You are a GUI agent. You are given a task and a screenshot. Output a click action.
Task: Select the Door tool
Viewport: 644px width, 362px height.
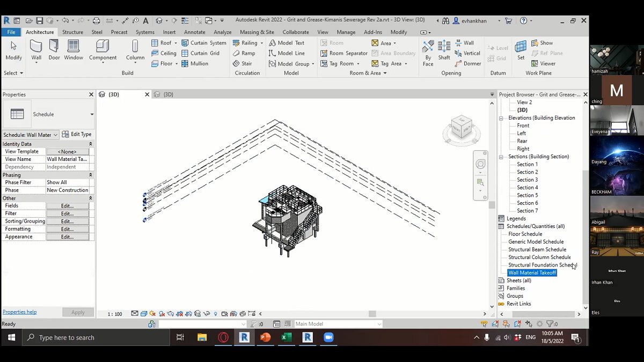54,50
